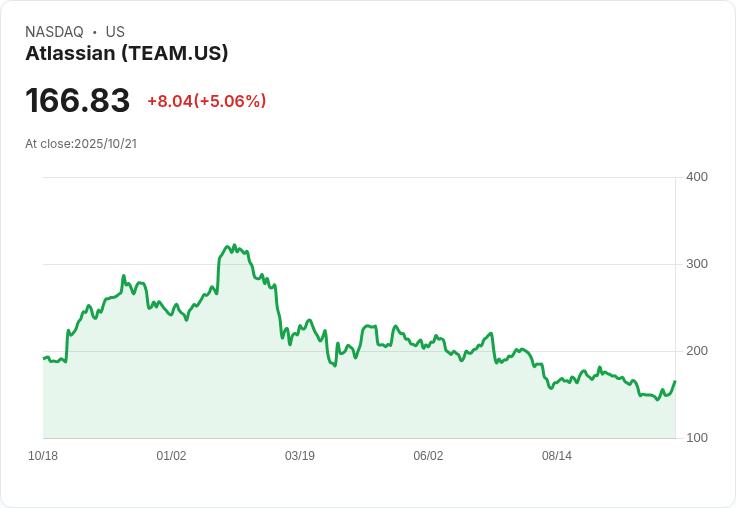This screenshot has width=736, height=508.
Task: Click the 400 y-axis label
Action: coord(697,177)
